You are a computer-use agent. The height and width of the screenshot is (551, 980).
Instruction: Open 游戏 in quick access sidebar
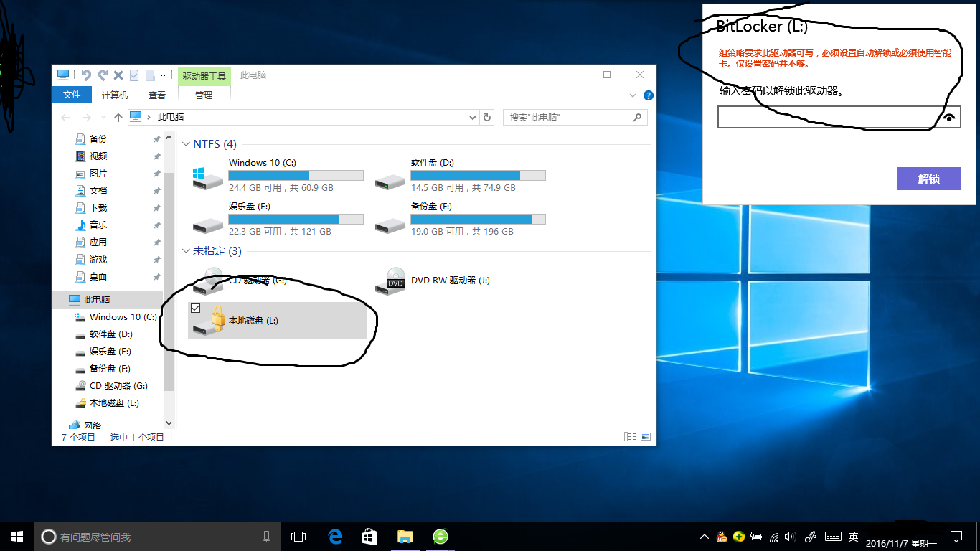tap(98, 260)
